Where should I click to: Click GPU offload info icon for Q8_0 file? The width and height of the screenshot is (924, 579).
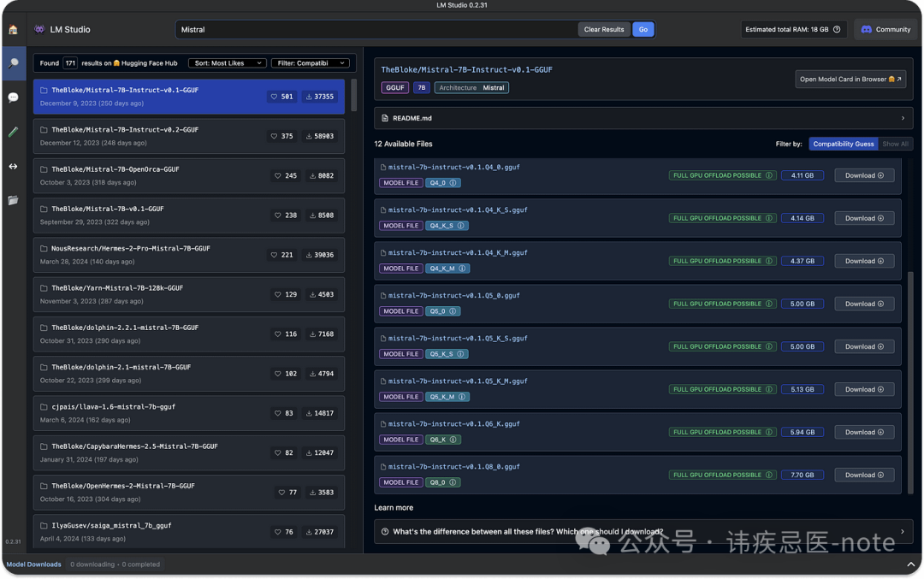[769, 476]
